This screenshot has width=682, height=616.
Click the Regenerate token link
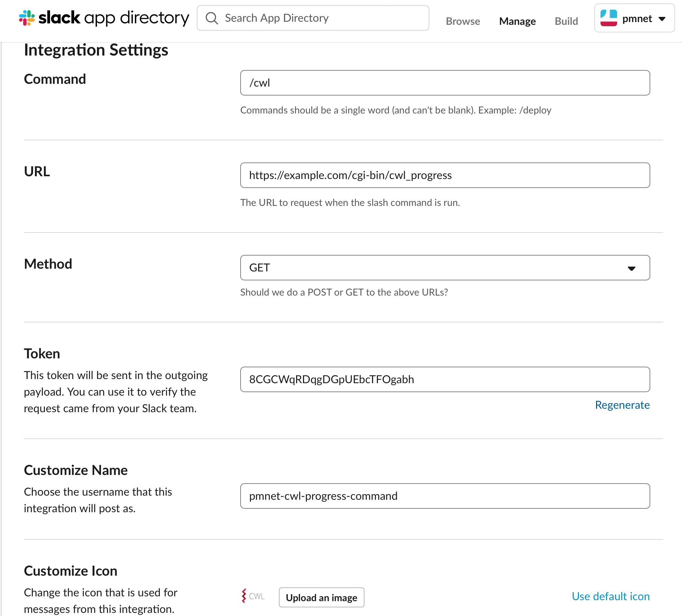click(622, 405)
